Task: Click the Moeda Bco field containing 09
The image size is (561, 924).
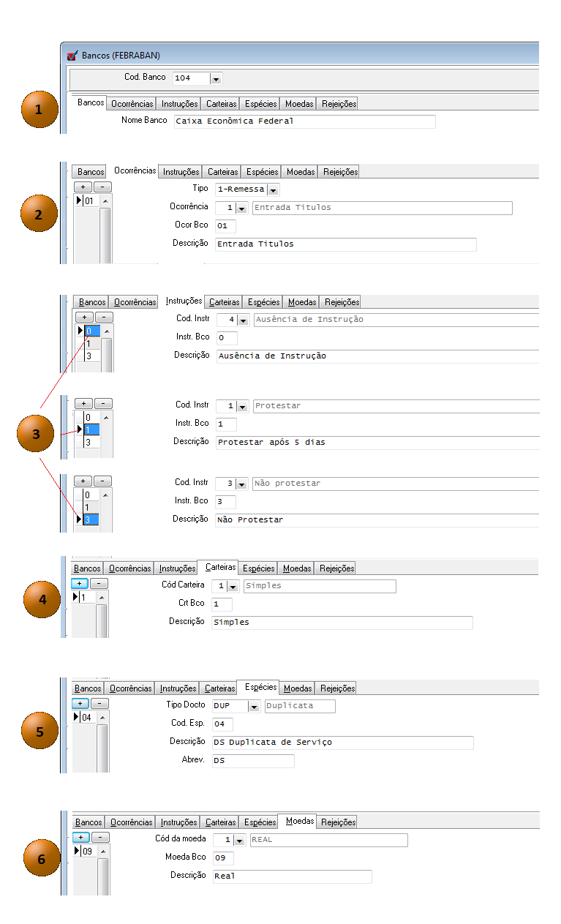Action: point(223,858)
